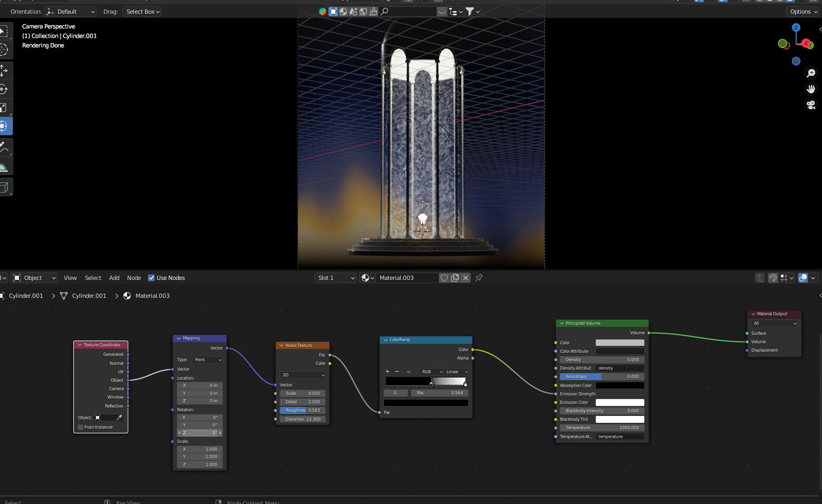This screenshot has height=504, width=822.
Task: Click the Anisotropy slider in Principled Volume
Action: [x=602, y=376]
